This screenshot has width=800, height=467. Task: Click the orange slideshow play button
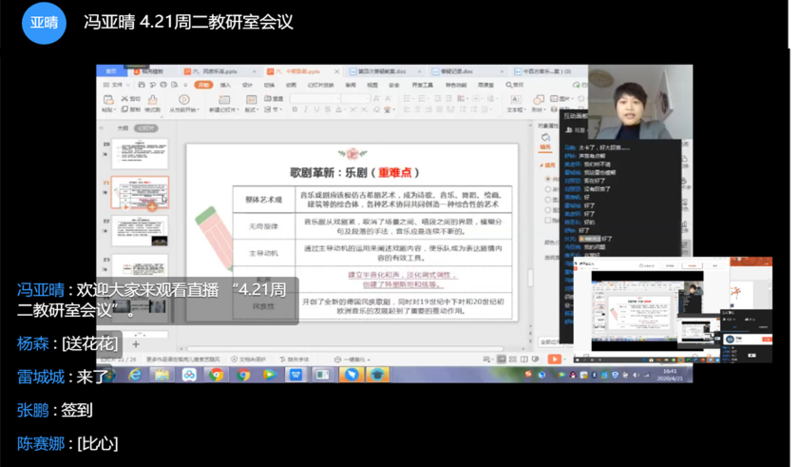[554, 359]
